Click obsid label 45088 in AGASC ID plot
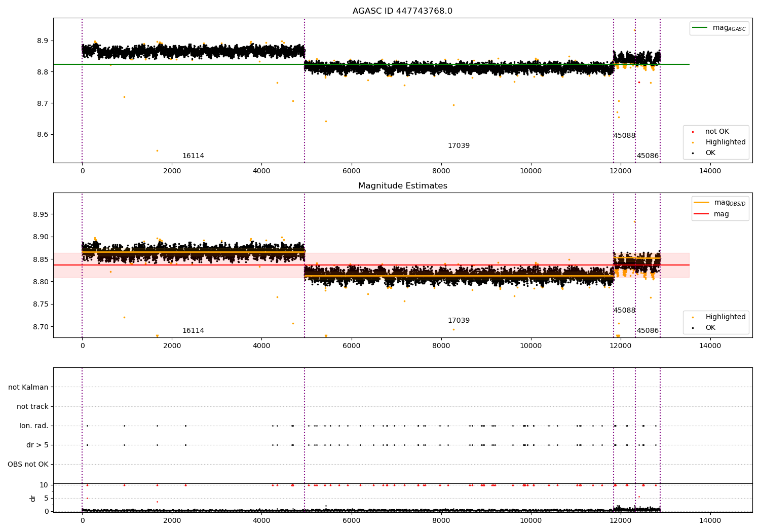Screen dimensions: 760x532 click(x=624, y=136)
